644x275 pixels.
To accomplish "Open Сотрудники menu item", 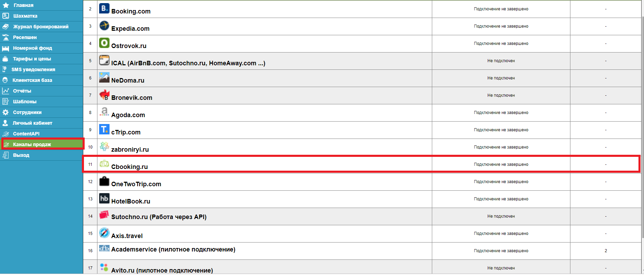I will coord(27,112).
